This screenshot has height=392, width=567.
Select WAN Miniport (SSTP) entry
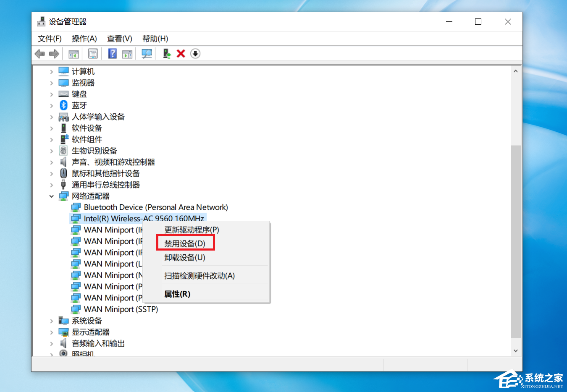tap(121, 309)
